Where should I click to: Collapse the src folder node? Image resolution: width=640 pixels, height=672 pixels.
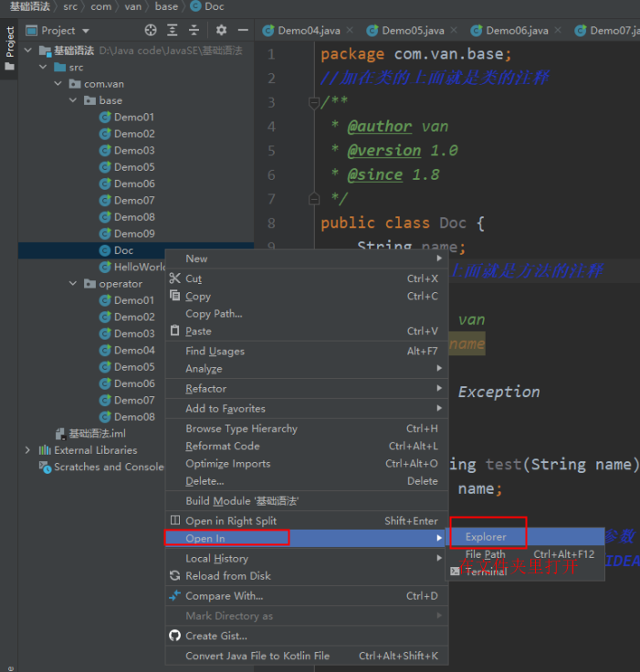click(43, 67)
